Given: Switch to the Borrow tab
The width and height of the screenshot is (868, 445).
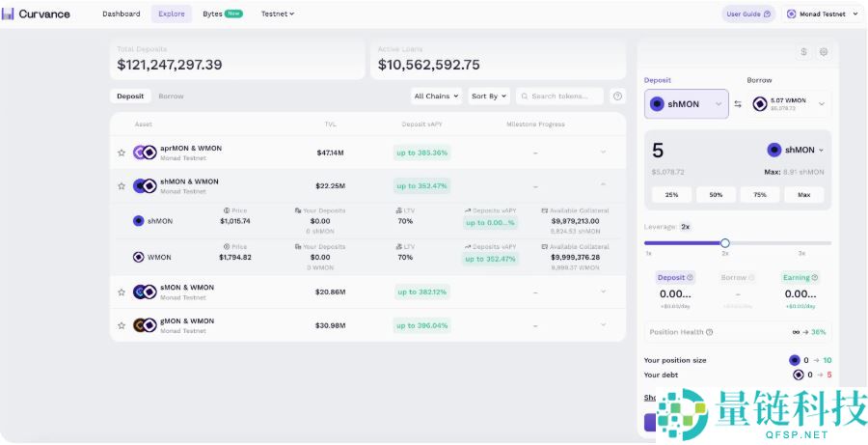Looking at the screenshot, I should [x=171, y=97].
